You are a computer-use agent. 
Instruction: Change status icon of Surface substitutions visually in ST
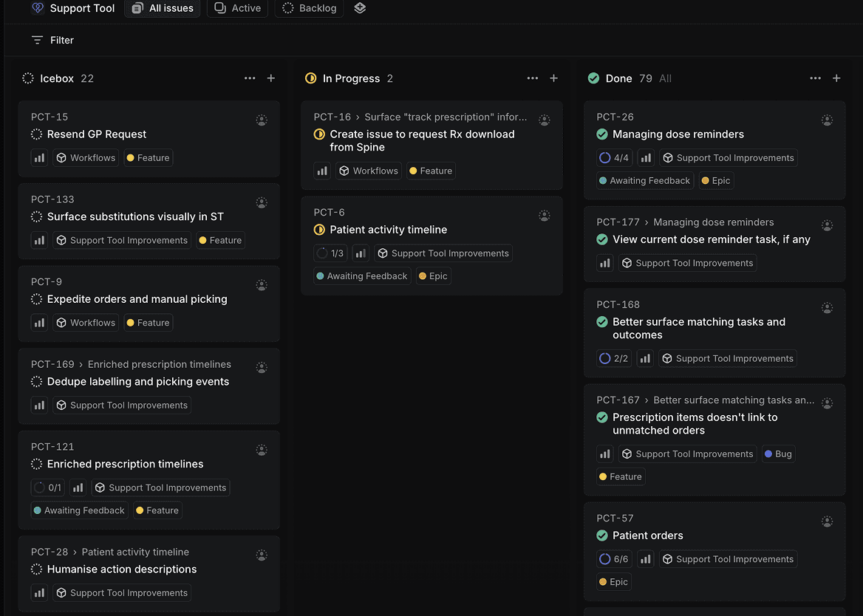pos(36,216)
